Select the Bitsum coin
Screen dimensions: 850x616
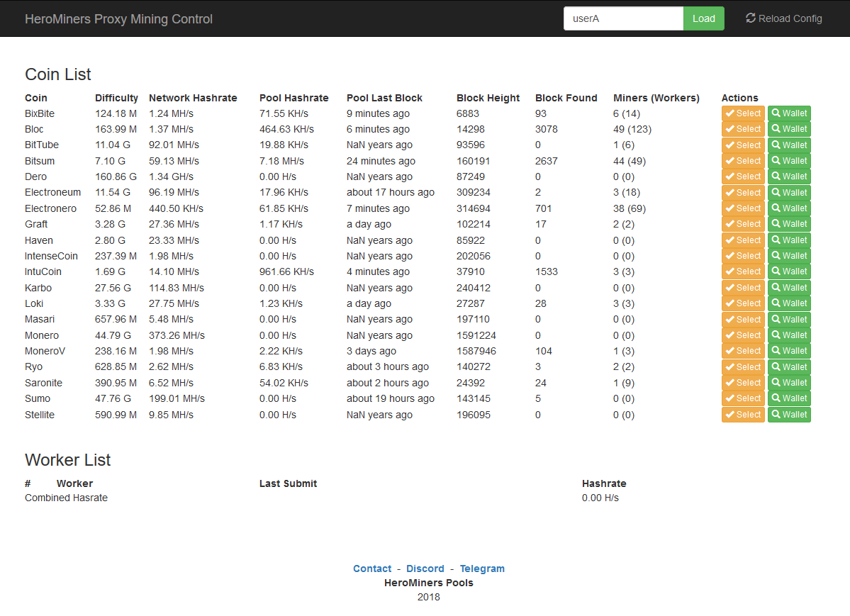click(743, 161)
